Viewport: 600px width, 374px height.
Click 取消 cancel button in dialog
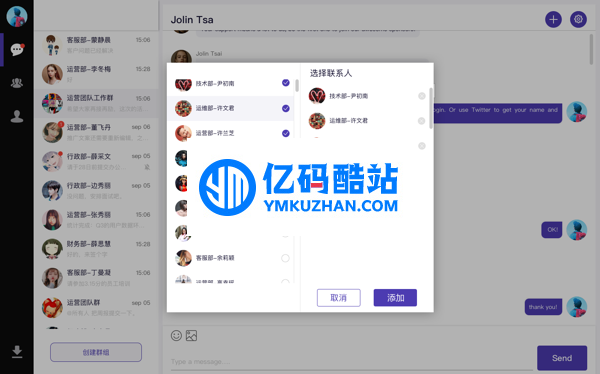[339, 298]
